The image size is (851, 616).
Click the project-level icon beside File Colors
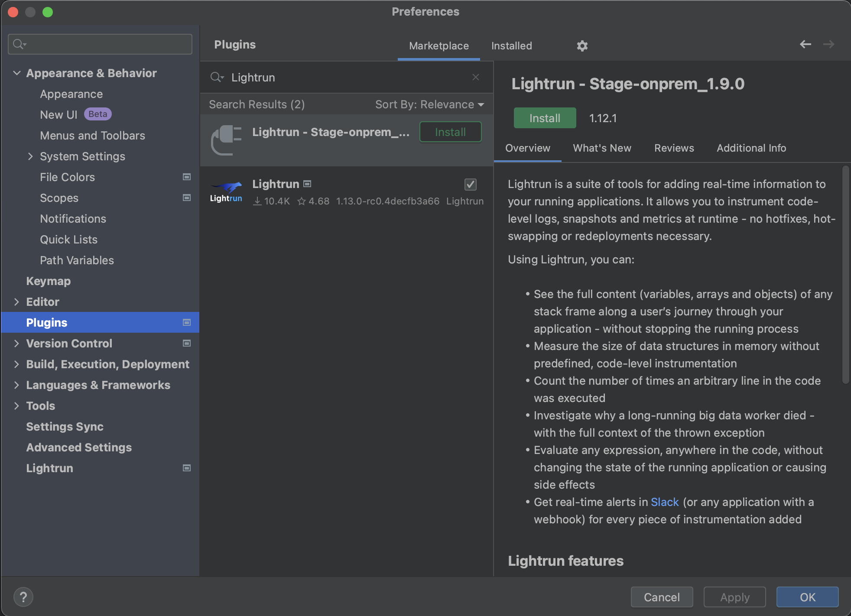[x=187, y=177]
